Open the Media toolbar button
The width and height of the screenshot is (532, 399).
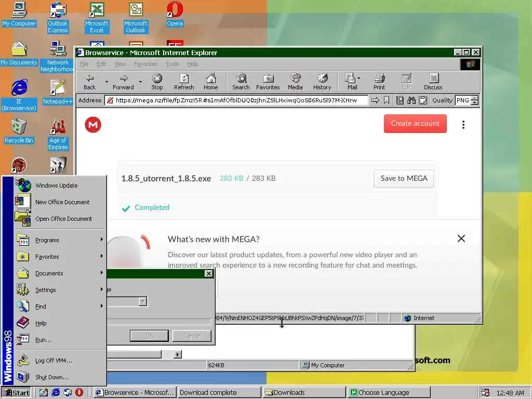tap(295, 82)
